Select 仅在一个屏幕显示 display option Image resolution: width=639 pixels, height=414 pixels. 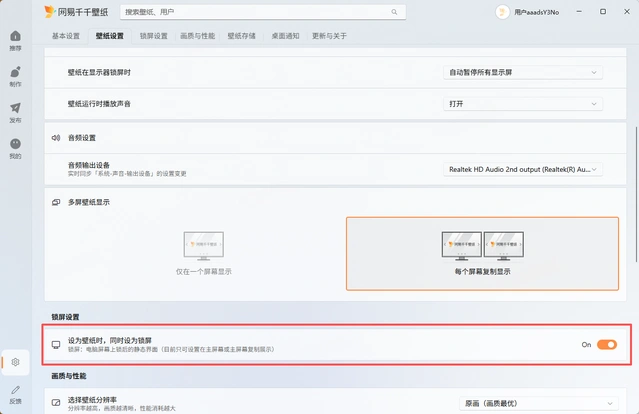click(x=203, y=252)
